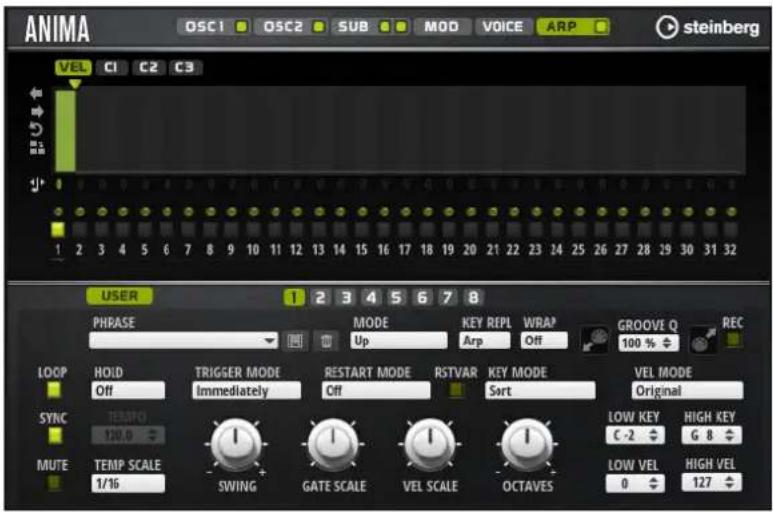Click the transpose icon left of step row
773x512 pixels.
36,184
